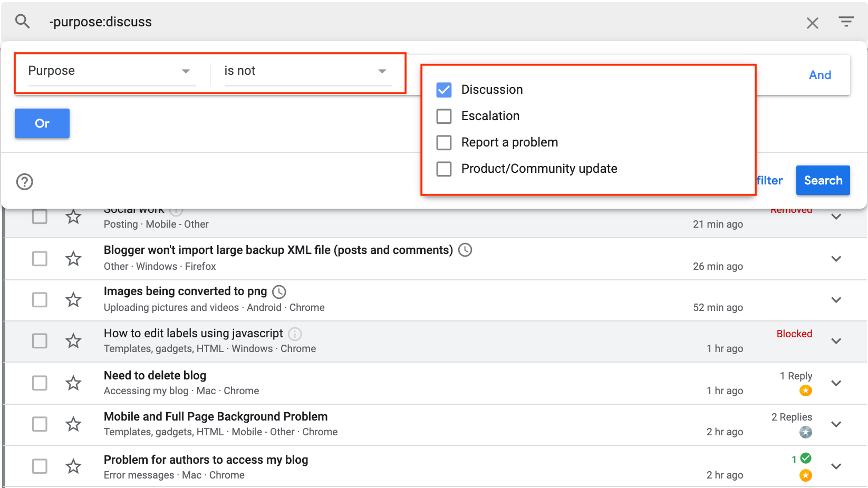Image resolution: width=868 pixels, height=488 pixels.
Task: Click the search magnifier icon
Action: tap(22, 22)
